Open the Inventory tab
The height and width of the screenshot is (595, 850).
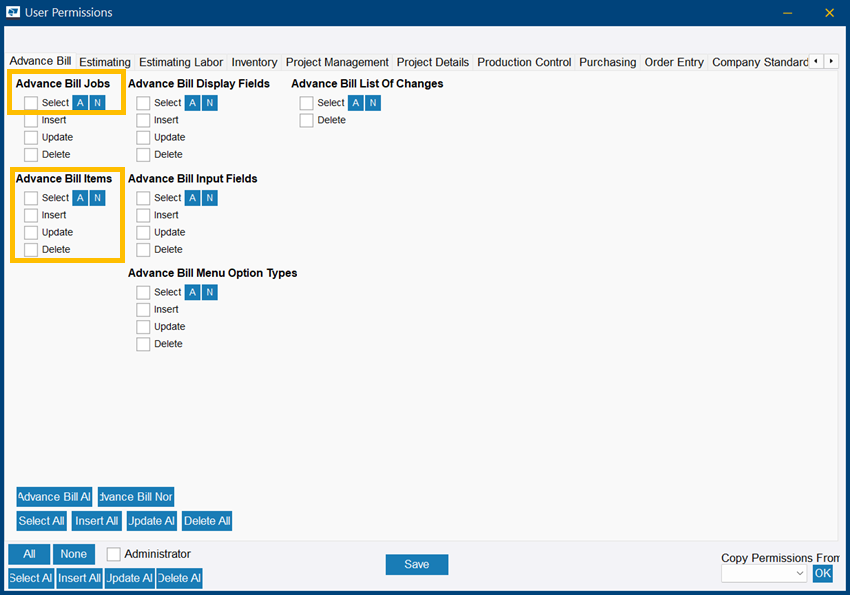254,62
